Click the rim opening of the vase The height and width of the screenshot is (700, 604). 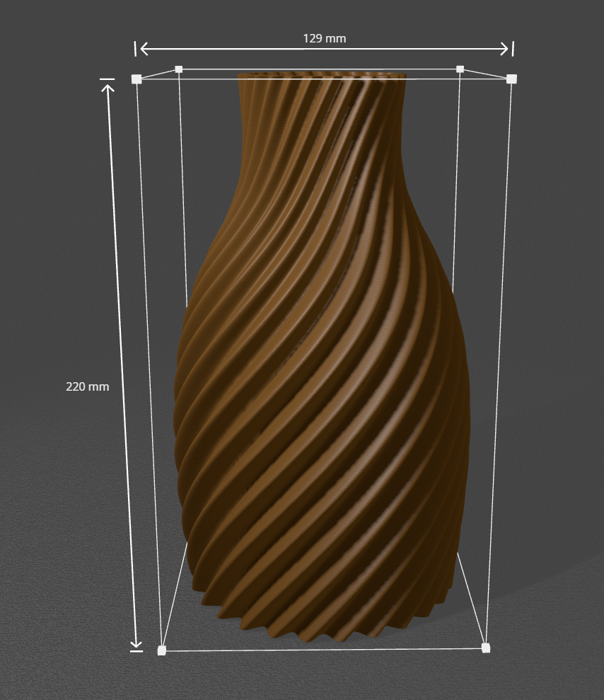point(322,74)
